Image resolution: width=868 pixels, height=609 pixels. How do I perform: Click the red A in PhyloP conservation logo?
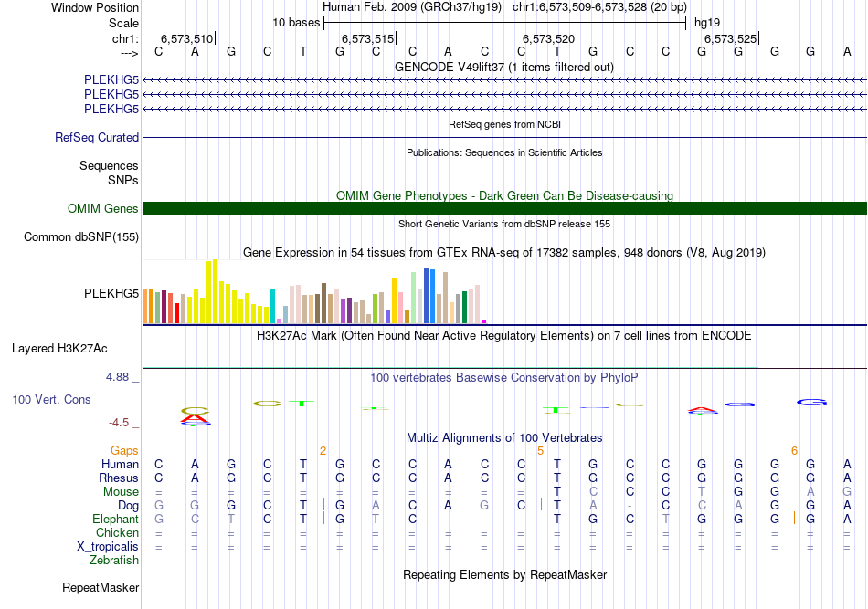pyautogui.click(x=196, y=419)
